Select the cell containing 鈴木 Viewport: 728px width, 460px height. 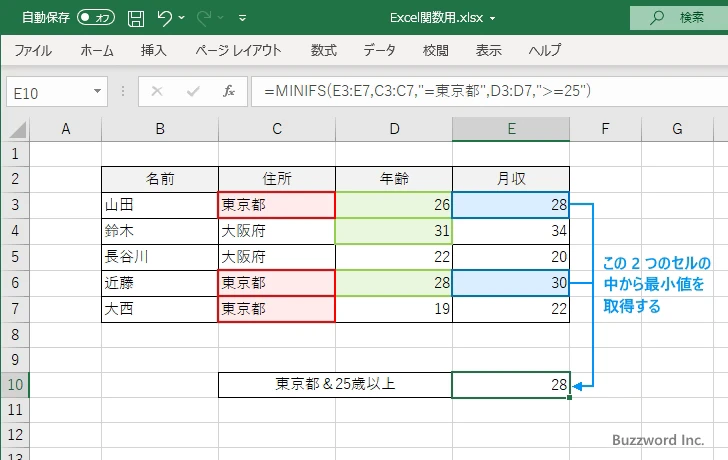[160, 231]
